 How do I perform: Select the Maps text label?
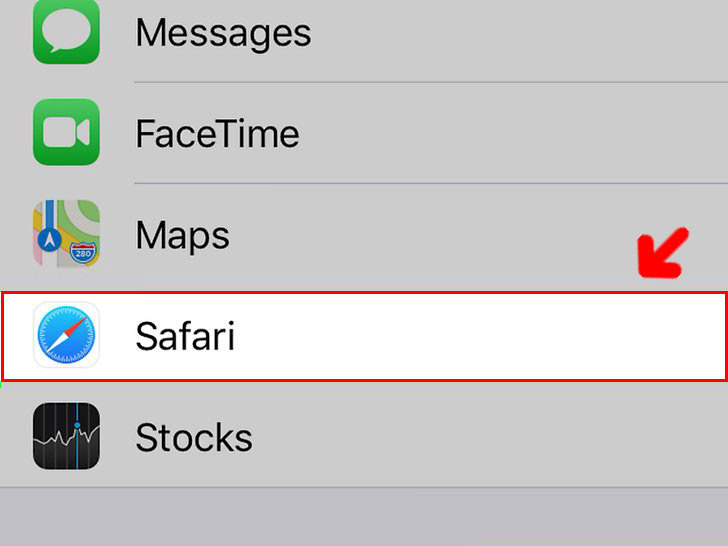tap(182, 236)
